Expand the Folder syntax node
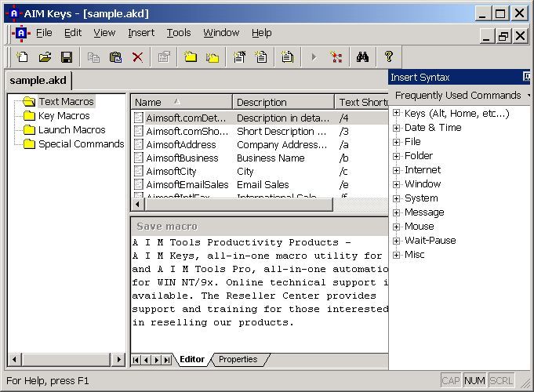This screenshot has height=392, width=534. click(396, 156)
